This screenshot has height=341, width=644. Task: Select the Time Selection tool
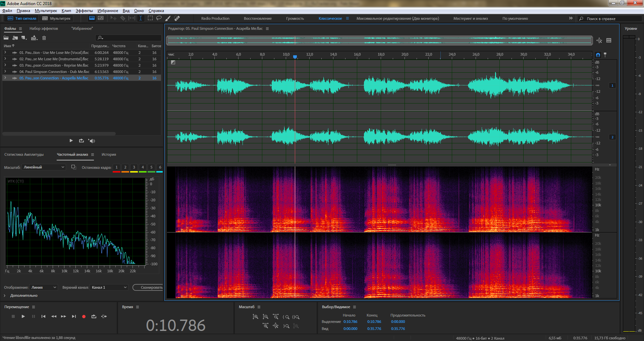141,18
